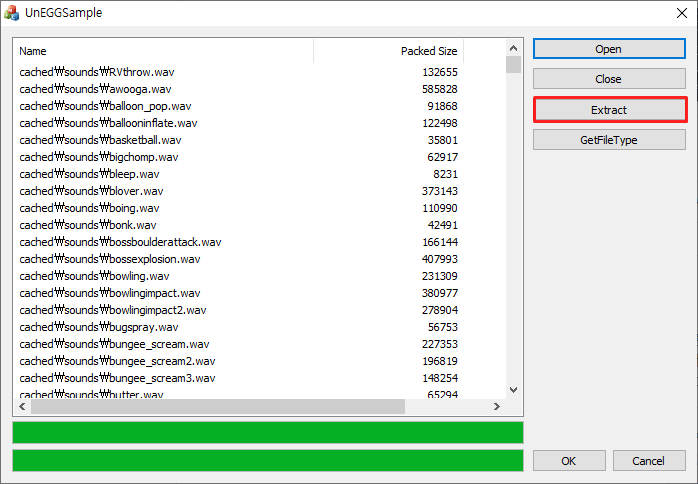Click the vertical scrollbar thumb
This screenshot has width=698, height=484.
pos(513,64)
